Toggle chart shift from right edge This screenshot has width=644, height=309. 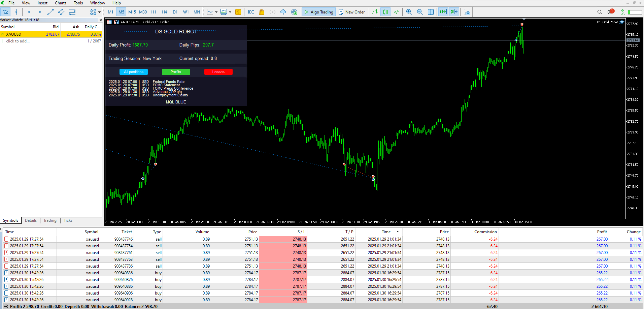pyautogui.click(x=454, y=11)
